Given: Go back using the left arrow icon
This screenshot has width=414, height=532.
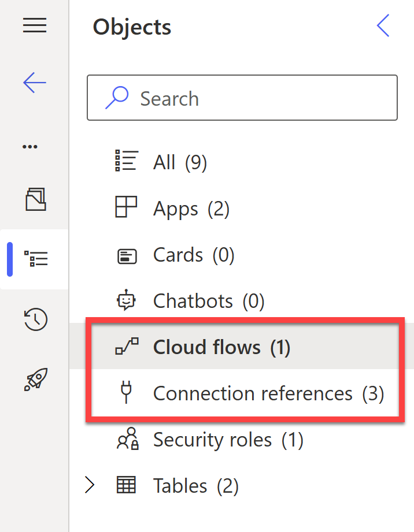Looking at the screenshot, I should click(35, 83).
